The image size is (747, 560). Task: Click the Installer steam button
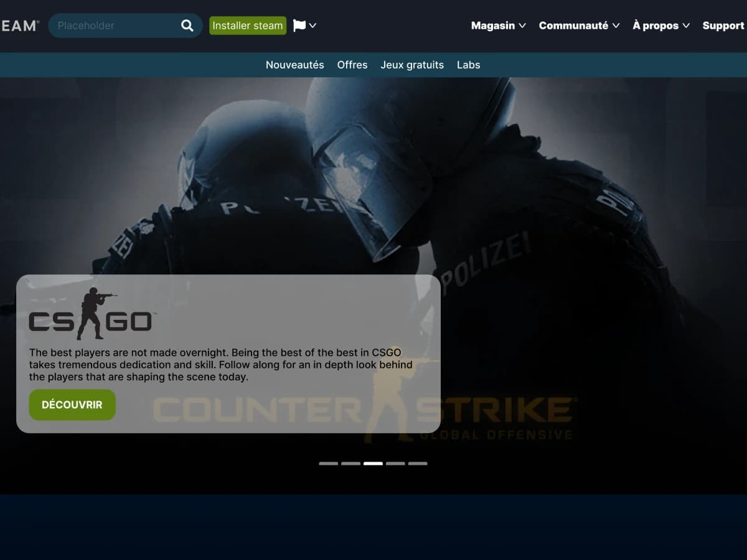pos(248,26)
